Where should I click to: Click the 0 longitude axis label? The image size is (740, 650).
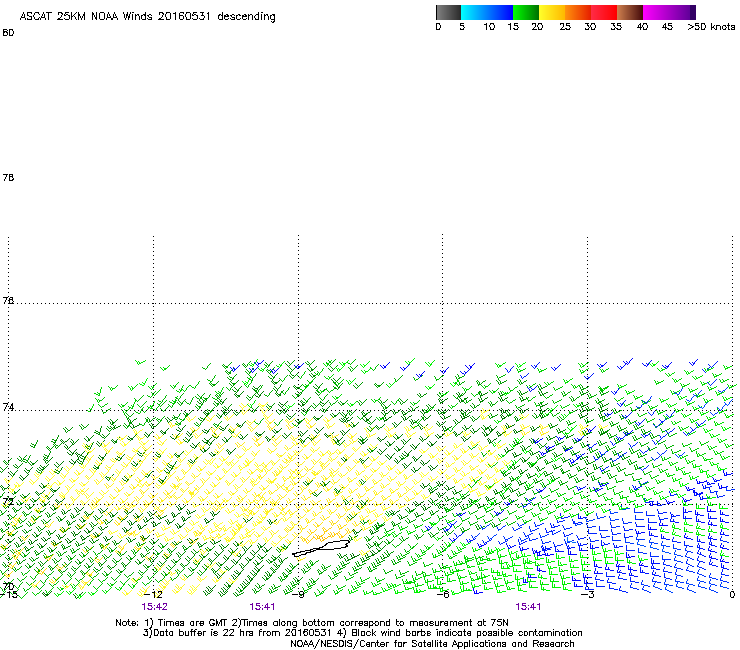732,594
